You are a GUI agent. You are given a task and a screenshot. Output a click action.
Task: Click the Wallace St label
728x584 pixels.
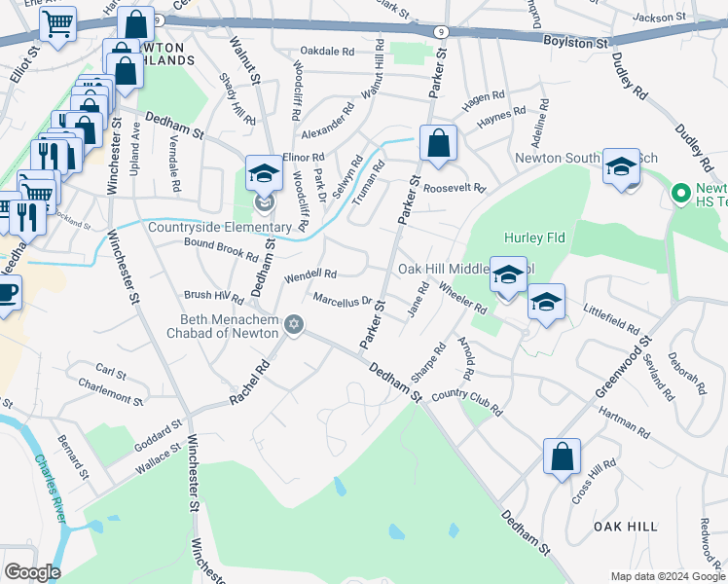(x=158, y=458)
